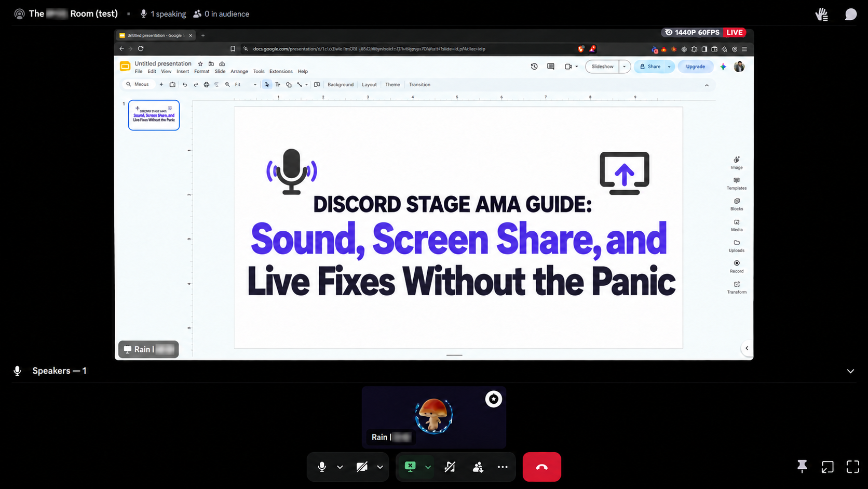
Task: Collapse the Speakers section chevron
Action: [850, 371]
